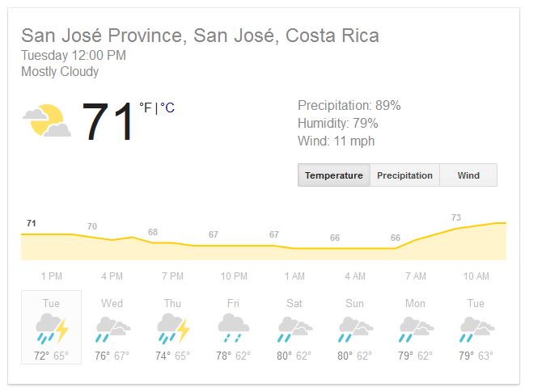Image resolution: width=546 pixels, height=392 pixels.
Task: Select Tuesday's thunderstorm forecast icon
Action: (51, 329)
